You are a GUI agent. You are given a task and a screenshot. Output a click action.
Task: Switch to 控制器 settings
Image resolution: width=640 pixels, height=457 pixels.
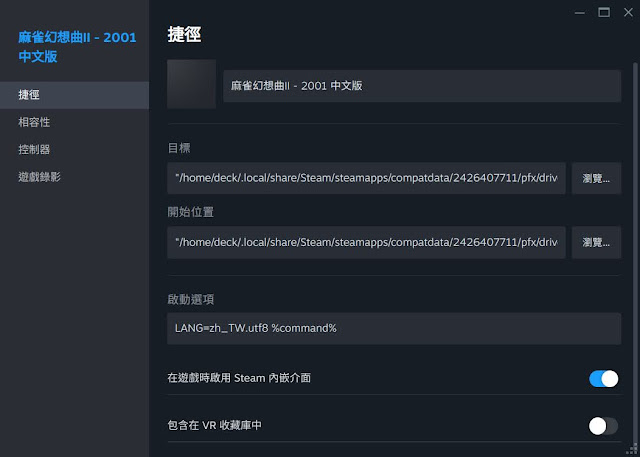click(74, 150)
